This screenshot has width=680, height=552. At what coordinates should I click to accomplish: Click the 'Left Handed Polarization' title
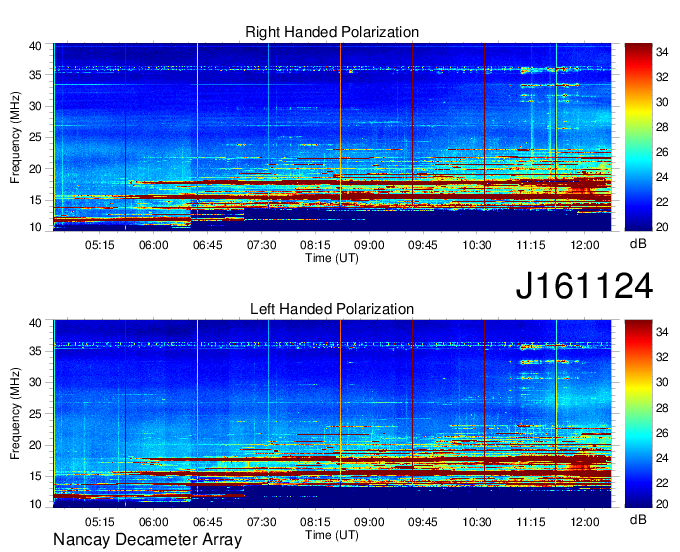coord(332,309)
